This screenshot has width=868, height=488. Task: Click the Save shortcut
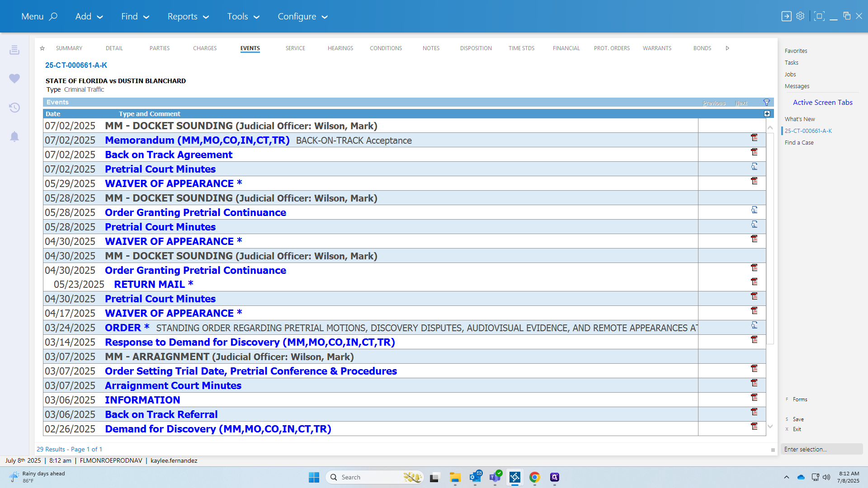(x=798, y=419)
